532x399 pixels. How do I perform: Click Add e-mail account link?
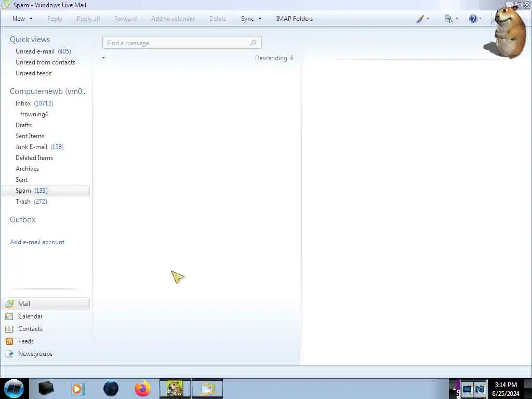click(37, 242)
